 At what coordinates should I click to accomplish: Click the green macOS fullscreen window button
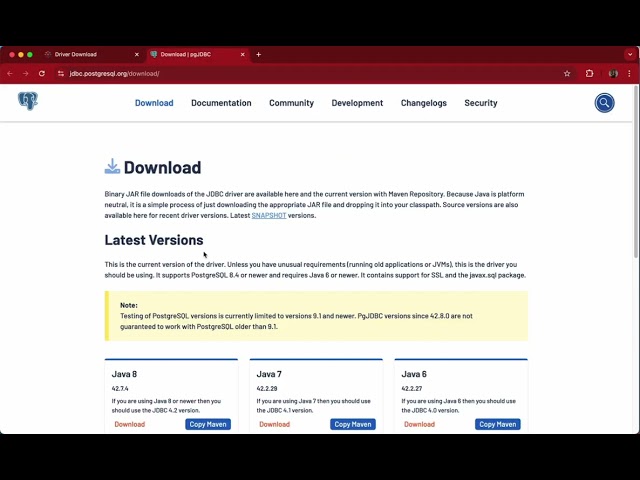click(30, 54)
